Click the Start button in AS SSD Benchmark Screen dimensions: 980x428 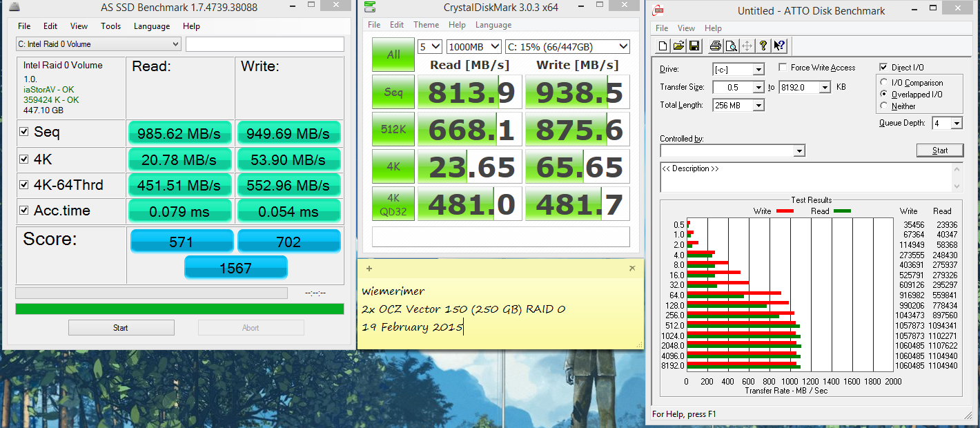[121, 328]
